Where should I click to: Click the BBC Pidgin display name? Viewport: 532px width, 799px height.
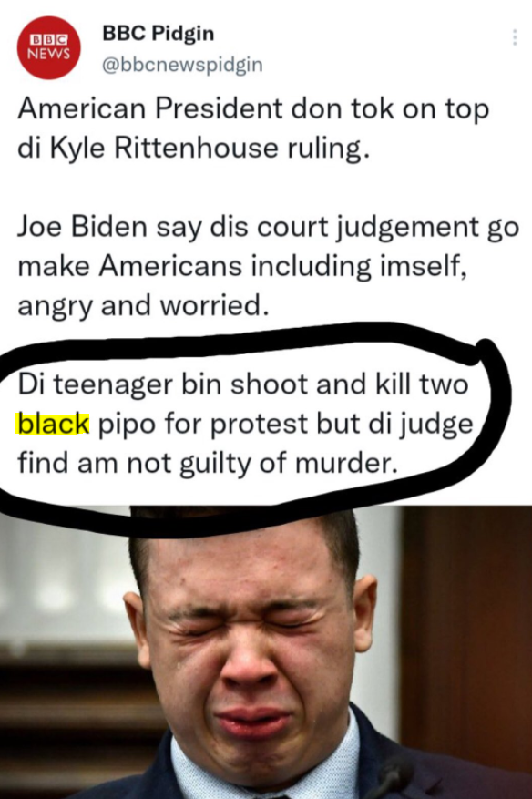159,34
